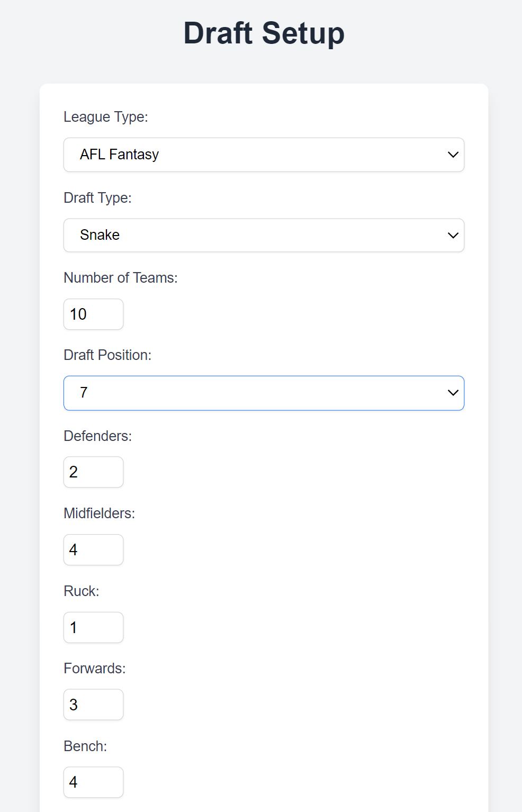Viewport: 522px width, 812px height.
Task: Click the chevron arrow in Draft Type select
Action: tap(453, 235)
